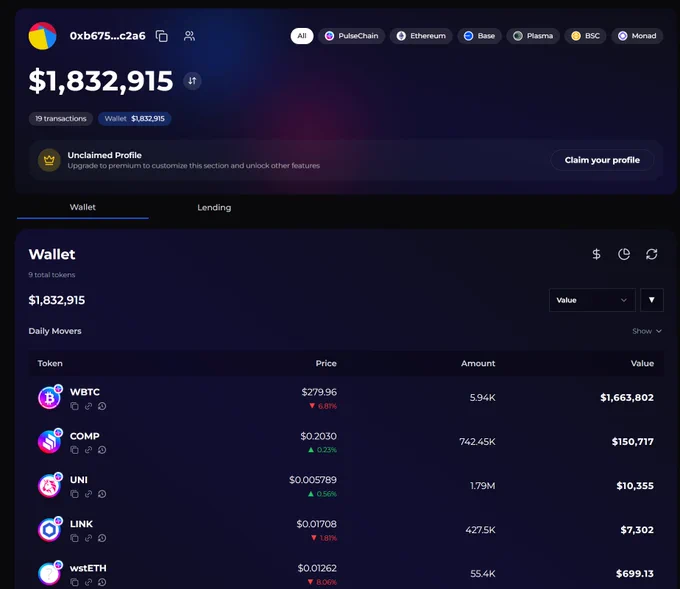Toggle the balance swap arrows icon
680x589 pixels.
(x=192, y=81)
